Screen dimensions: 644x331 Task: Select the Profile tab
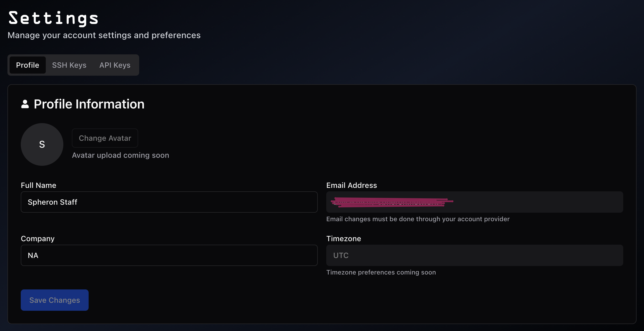[27, 65]
